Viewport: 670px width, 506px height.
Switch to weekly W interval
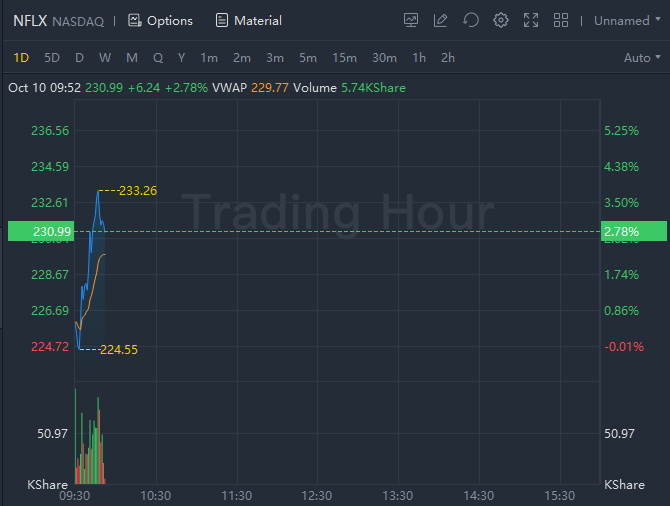(x=105, y=58)
